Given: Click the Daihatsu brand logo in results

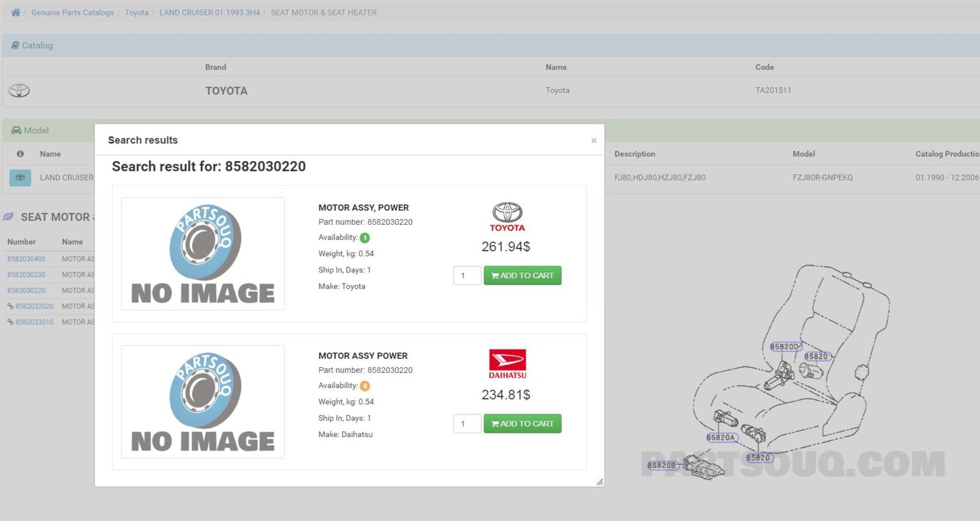Looking at the screenshot, I should (507, 364).
